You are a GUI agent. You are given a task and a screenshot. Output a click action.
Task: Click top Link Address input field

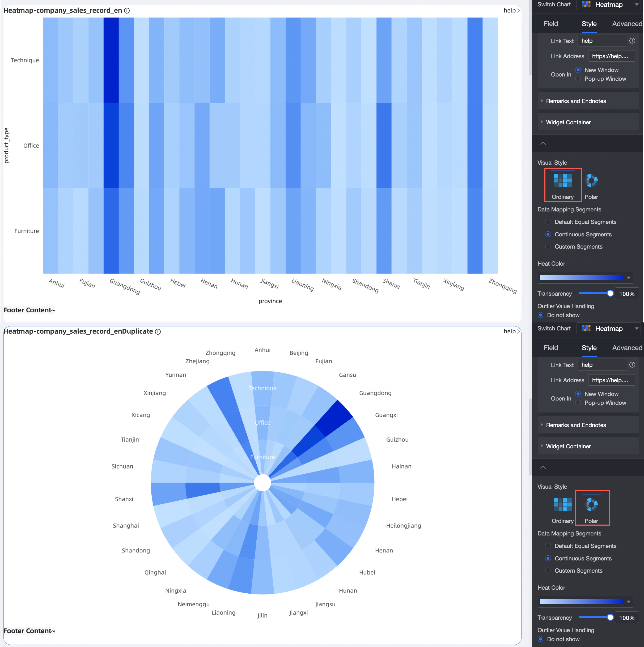point(611,56)
